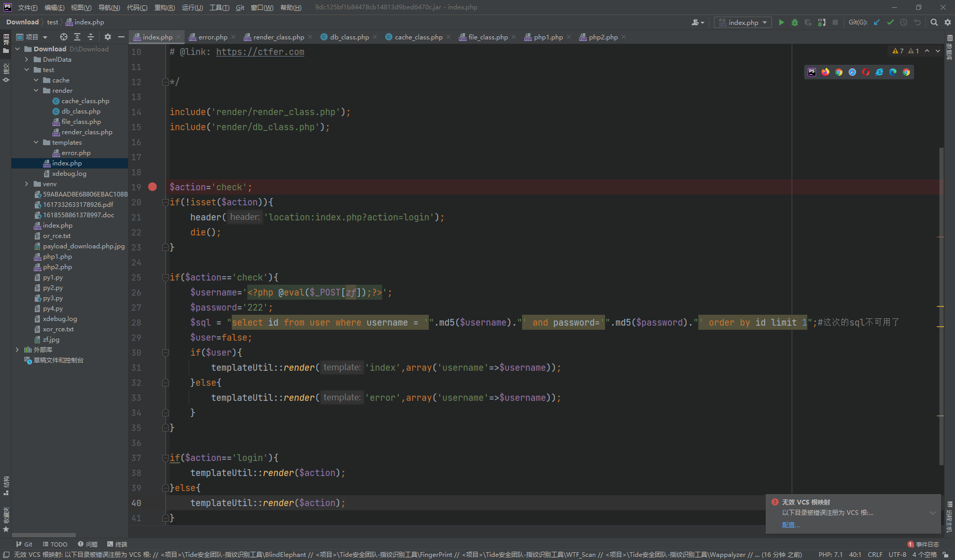The image size is (955, 560).
Task: Collapse all nodes in the project tree
Action: click(x=91, y=37)
